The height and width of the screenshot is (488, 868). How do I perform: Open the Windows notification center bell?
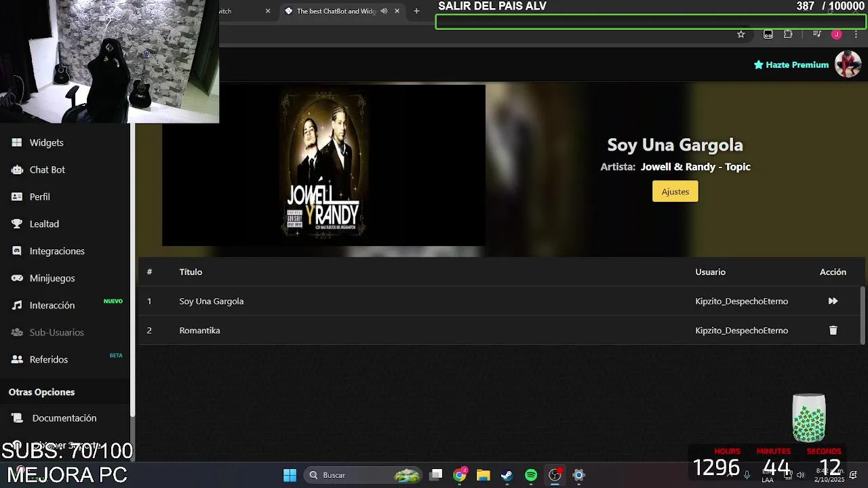tap(853, 474)
